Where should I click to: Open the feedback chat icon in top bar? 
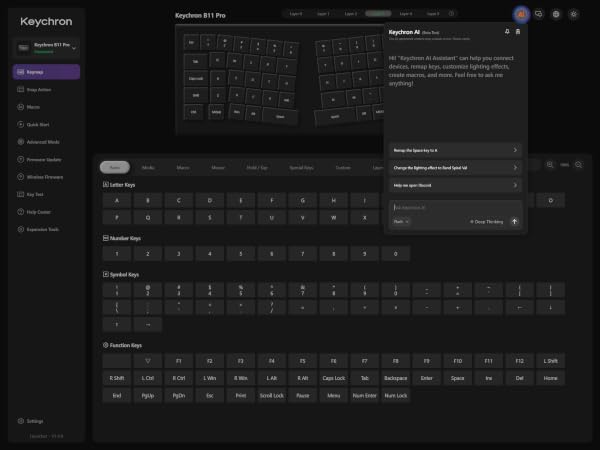(539, 14)
